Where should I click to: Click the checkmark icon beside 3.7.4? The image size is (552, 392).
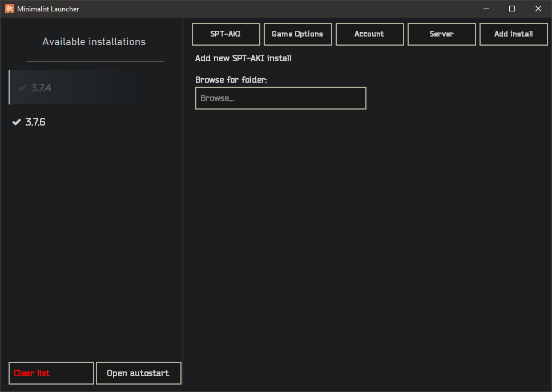click(23, 88)
